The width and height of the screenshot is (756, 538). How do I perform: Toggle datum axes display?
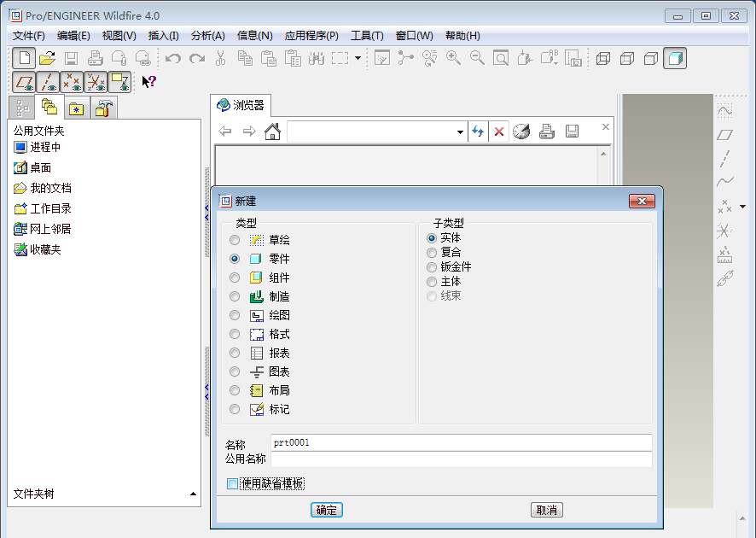[x=48, y=82]
